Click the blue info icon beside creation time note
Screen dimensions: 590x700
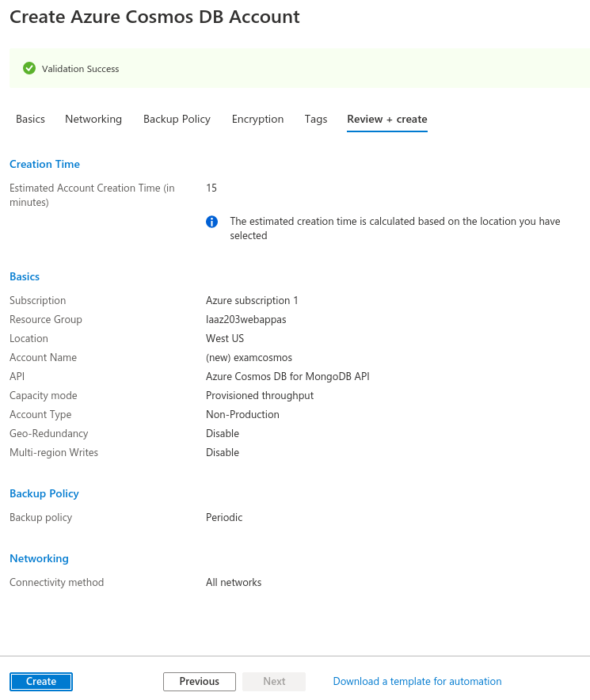[x=212, y=222]
